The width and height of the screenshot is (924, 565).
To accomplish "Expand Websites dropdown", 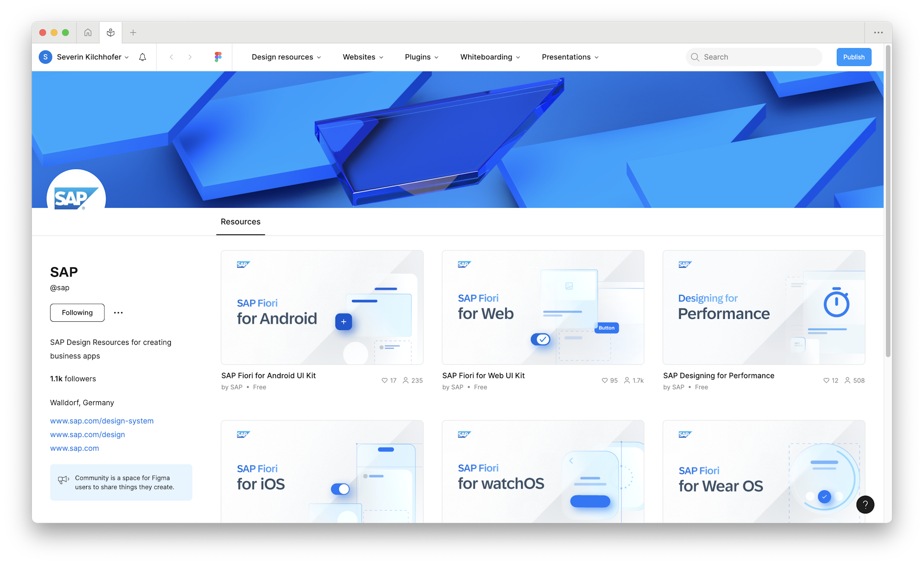I will 363,57.
